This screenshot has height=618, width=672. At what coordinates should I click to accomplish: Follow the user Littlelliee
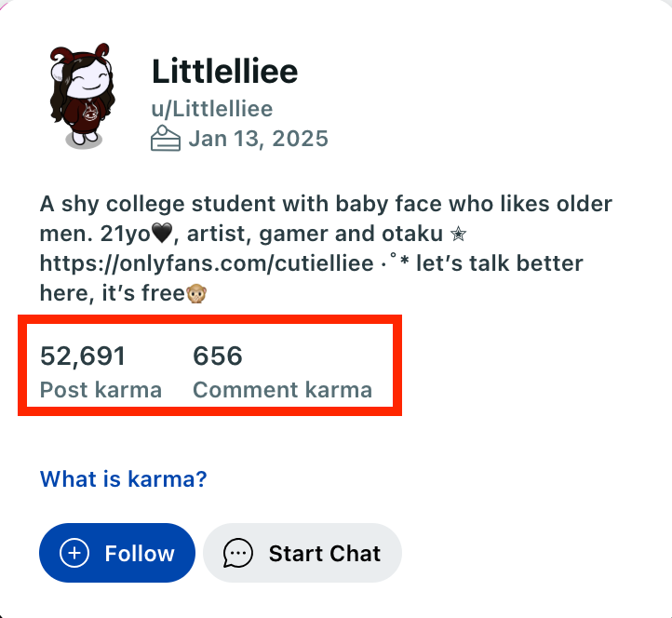(x=116, y=553)
